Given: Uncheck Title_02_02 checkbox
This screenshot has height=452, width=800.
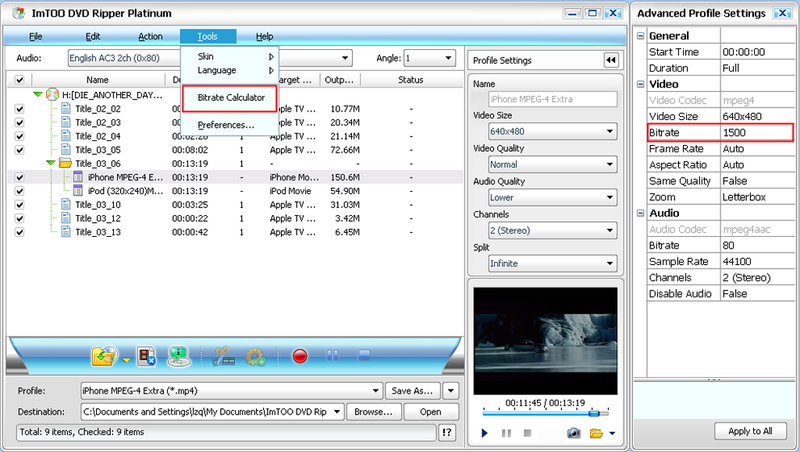Looking at the screenshot, I should (x=19, y=109).
